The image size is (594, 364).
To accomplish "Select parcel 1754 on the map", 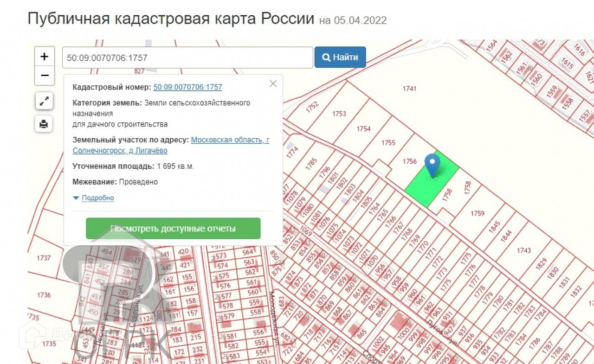I will pyautogui.click(x=363, y=129).
